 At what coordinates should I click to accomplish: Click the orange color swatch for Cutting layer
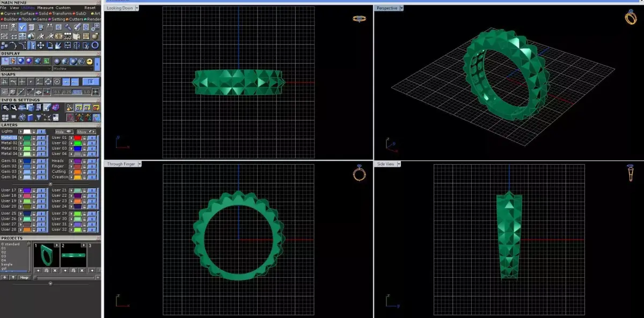click(x=78, y=172)
